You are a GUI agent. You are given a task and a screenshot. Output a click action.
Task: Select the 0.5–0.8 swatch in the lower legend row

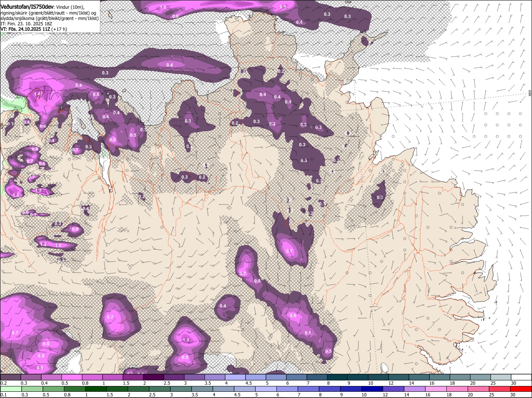coord(54,389)
